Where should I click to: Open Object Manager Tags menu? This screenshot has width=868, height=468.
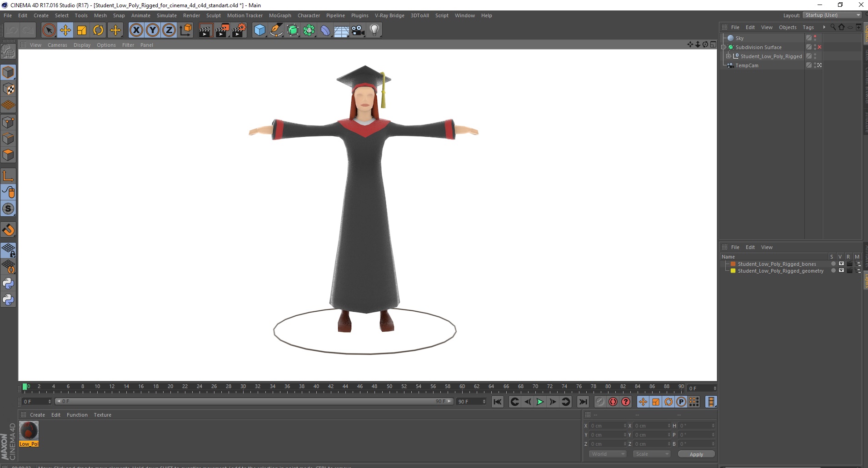pos(808,27)
